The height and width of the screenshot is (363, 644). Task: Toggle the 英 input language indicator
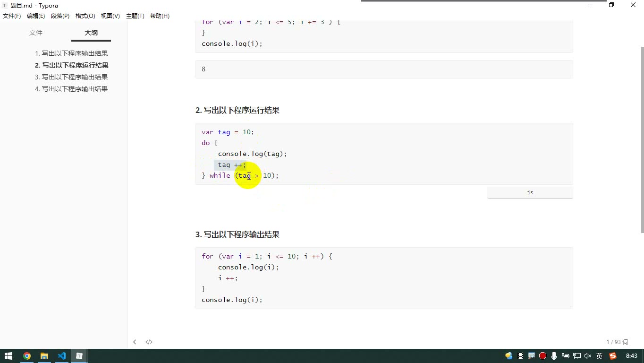click(x=599, y=356)
